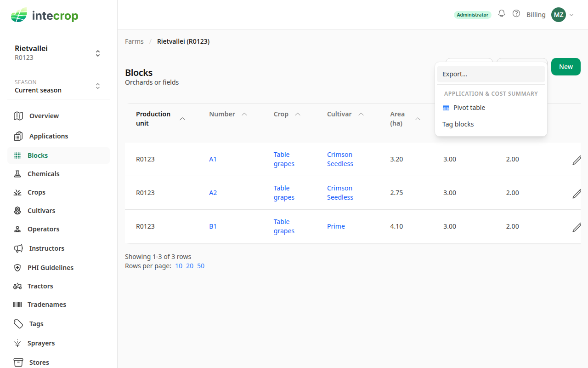
Task: Edit block A2 with pencil icon
Action: [x=577, y=193]
